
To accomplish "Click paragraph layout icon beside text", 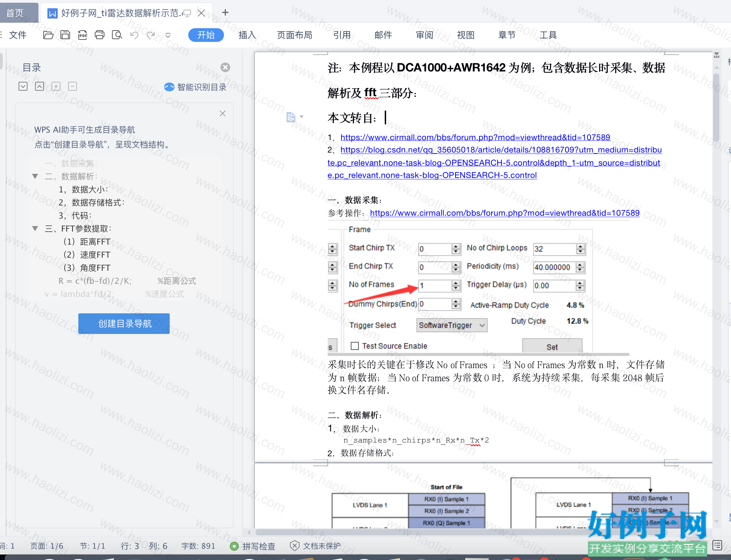I will click(x=291, y=117).
